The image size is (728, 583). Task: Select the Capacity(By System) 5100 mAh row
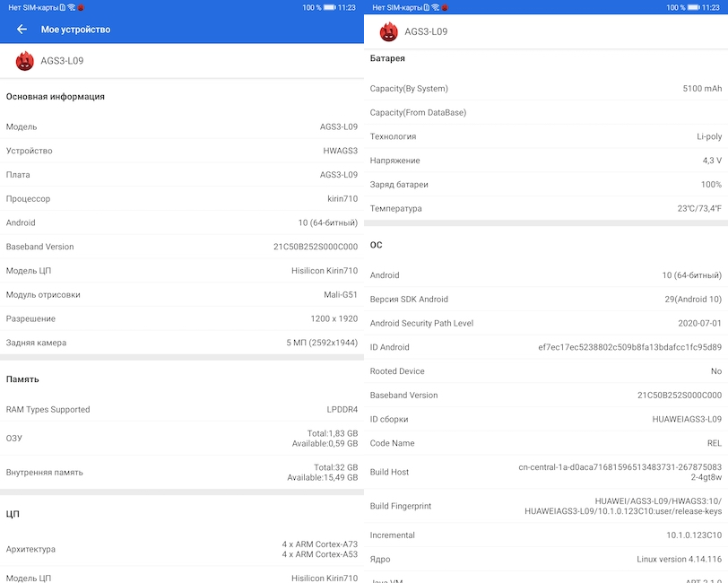click(x=546, y=88)
